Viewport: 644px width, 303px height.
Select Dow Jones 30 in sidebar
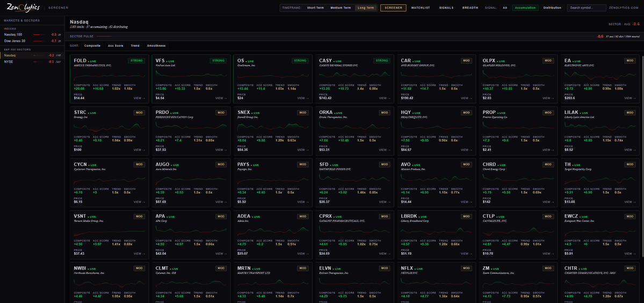(x=32, y=41)
